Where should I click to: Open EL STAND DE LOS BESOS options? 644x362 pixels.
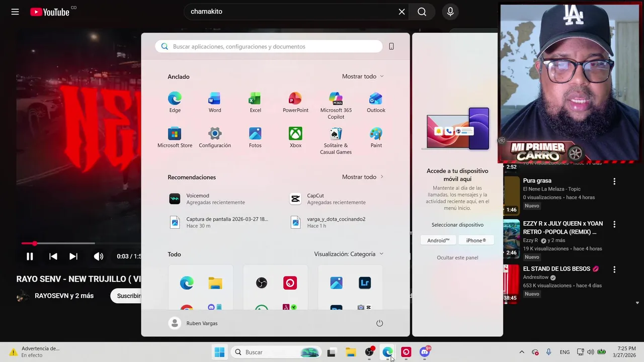pos(614,269)
